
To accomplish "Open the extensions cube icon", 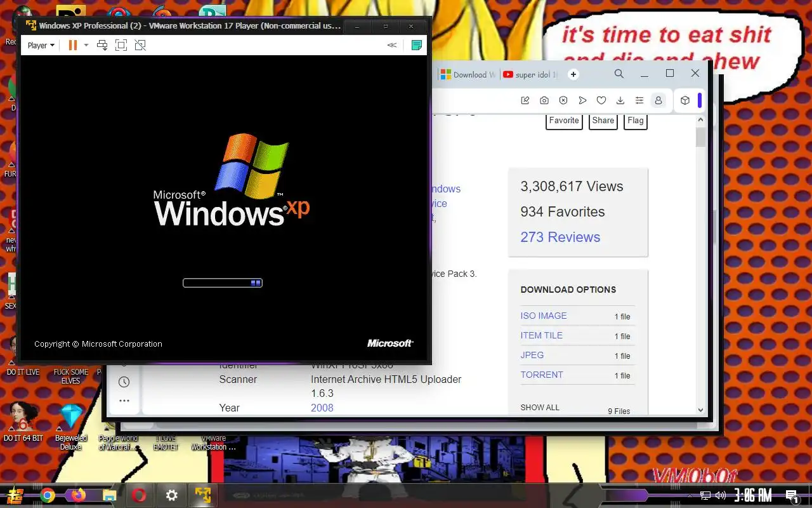I will click(685, 100).
